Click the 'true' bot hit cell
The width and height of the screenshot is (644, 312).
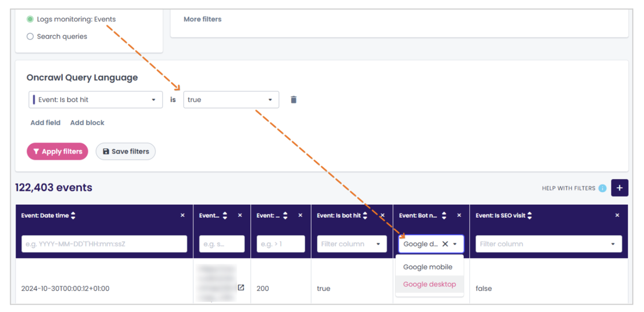(x=323, y=289)
